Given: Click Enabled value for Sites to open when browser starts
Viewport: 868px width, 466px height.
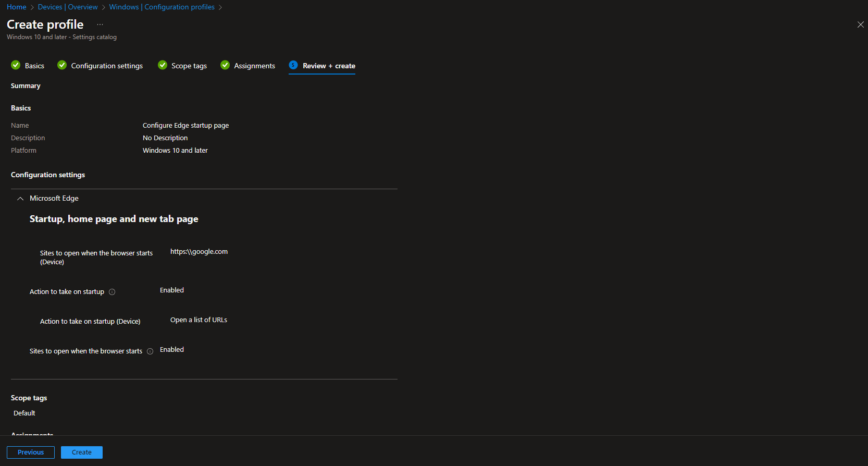Looking at the screenshot, I should [x=172, y=350].
